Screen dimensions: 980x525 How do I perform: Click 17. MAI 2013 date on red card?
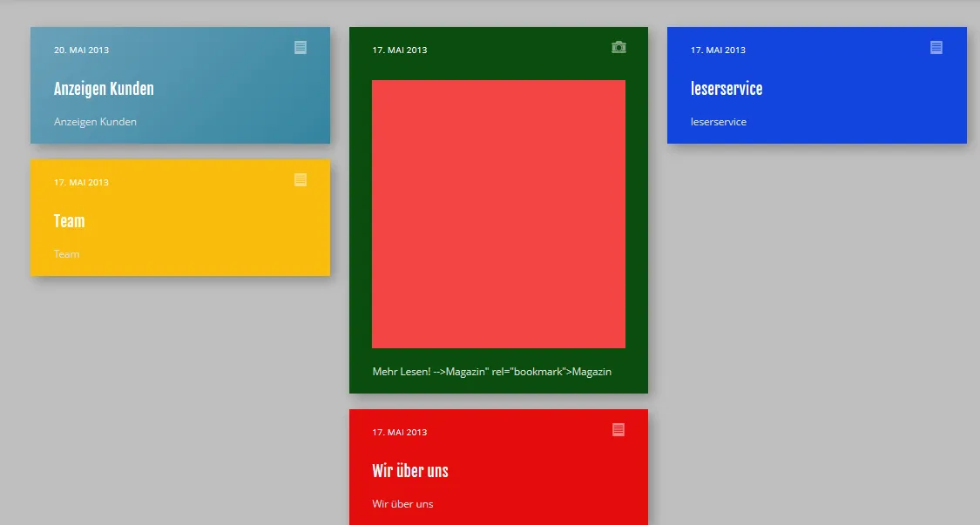[399, 433]
